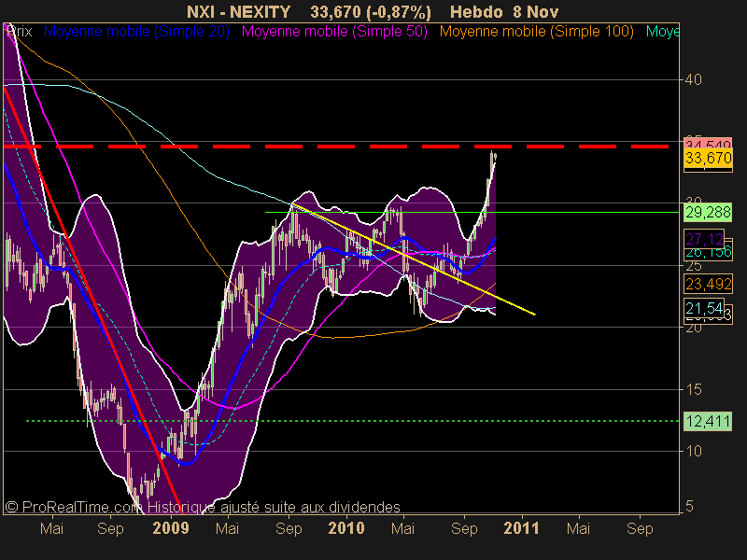This screenshot has height=560, width=747.
Task: Click the chart title 'NXI - NEXITY'
Action: tap(239, 12)
